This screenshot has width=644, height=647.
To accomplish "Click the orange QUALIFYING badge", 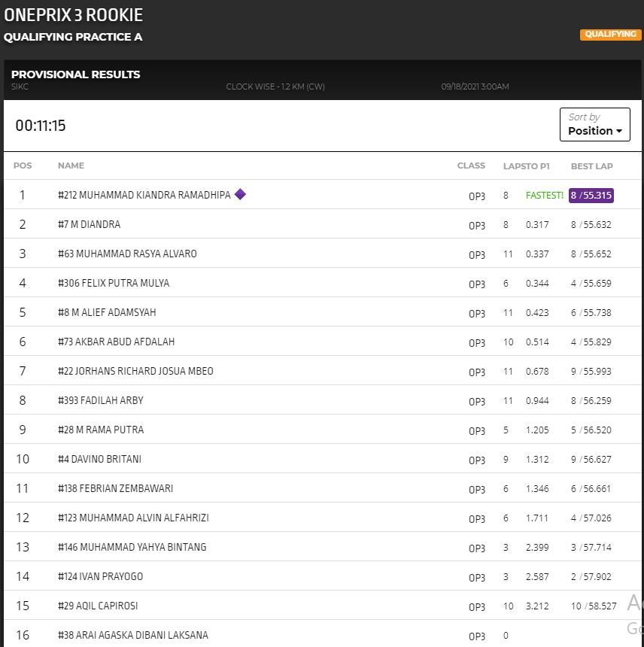I will point(610,35).
